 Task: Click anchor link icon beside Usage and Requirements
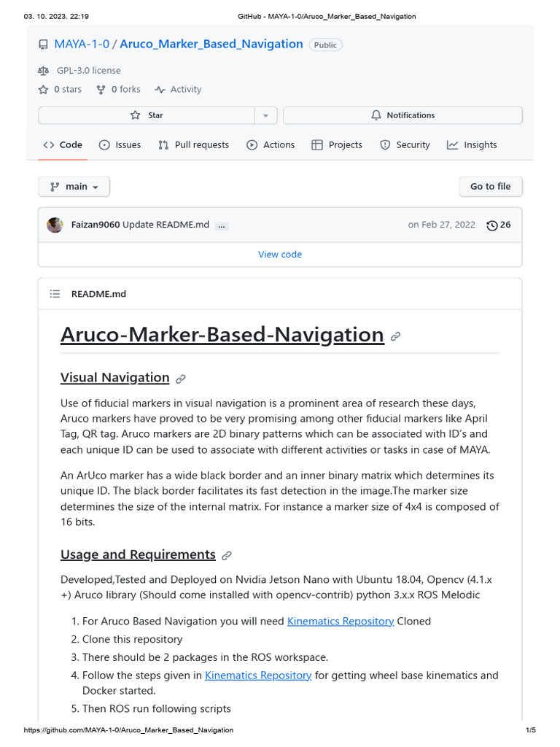227,556
